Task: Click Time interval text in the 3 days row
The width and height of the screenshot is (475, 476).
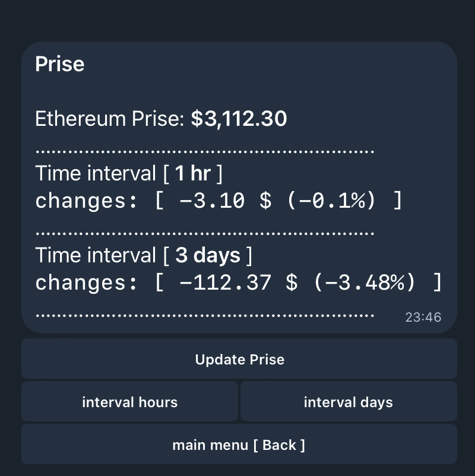Action: point(95,256)
